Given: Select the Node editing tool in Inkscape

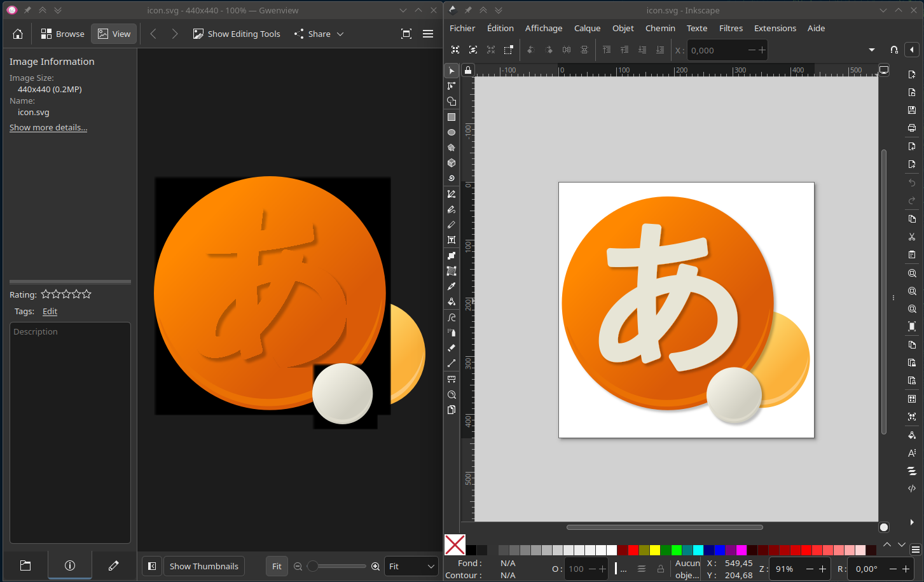Looking at the screenshot, I should click(452, 86).
